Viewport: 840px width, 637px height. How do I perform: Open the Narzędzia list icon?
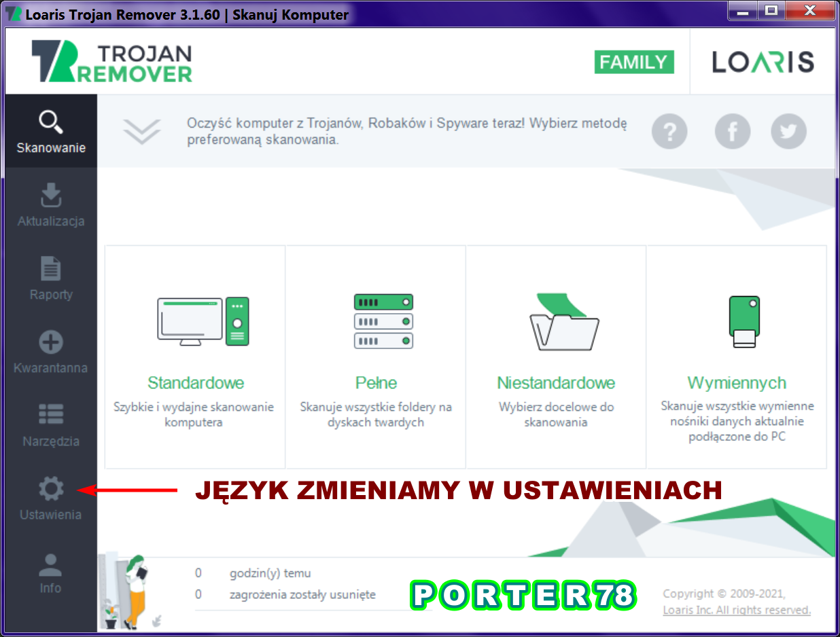[x=51, y=416]
